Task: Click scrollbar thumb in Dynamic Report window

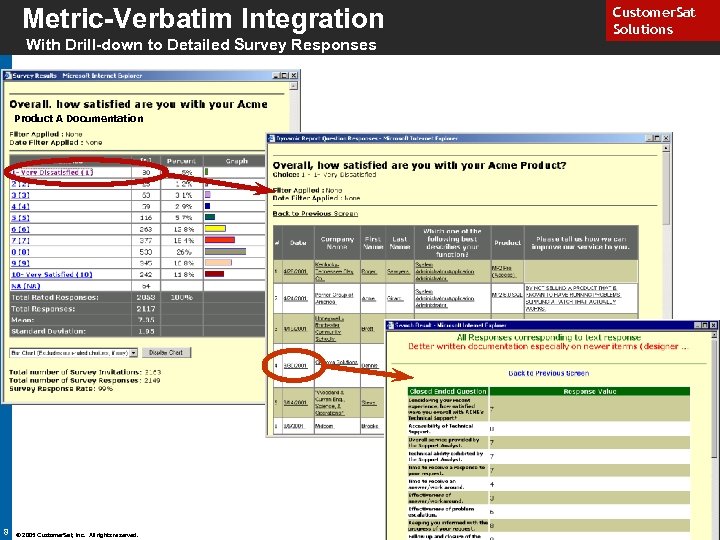Action: [666, 188]
